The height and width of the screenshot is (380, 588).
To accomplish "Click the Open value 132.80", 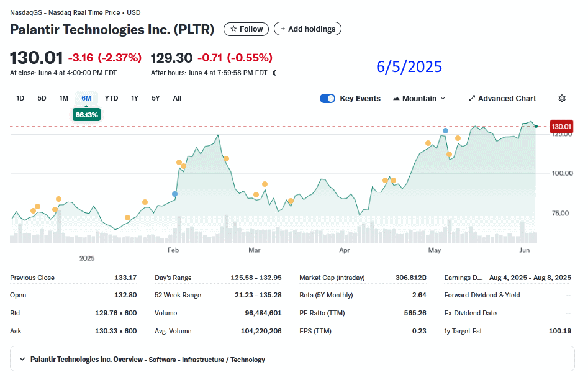I will [x=125, y=295].
